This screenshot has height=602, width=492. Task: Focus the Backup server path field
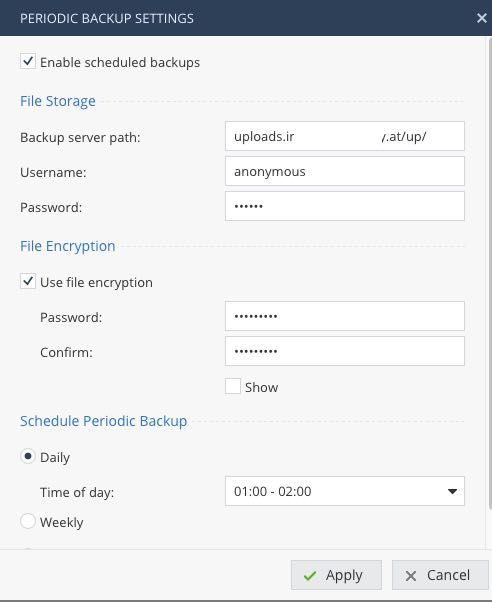[x=345, y=136]
